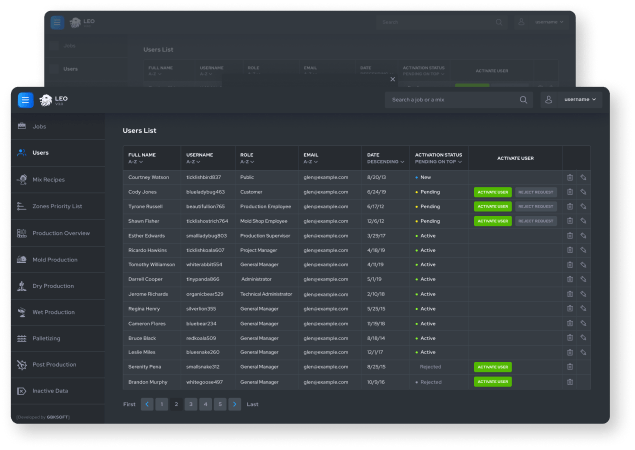Click the Post Production sidebar icon
Screen dimensions: 635x450
pyautogui.click(x=22, y=365)
